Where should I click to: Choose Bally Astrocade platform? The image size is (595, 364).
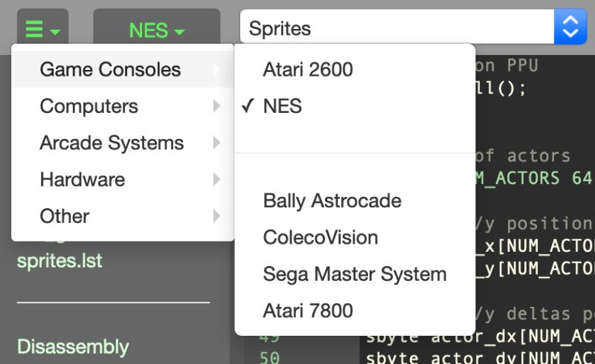(355, 201)
